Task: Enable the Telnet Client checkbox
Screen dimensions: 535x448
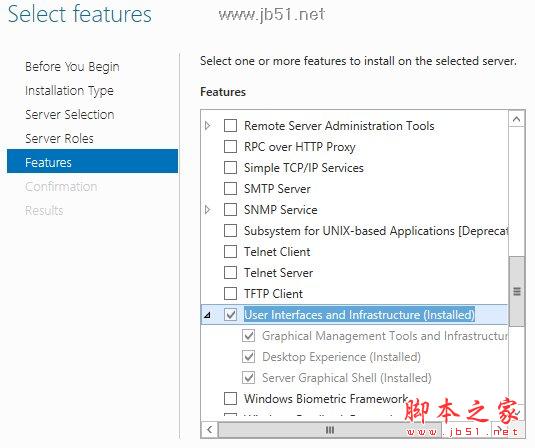Action: 230,252
